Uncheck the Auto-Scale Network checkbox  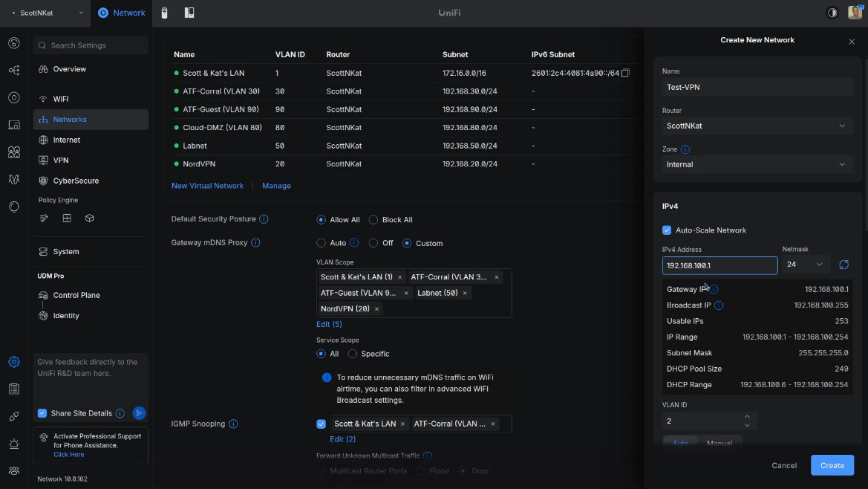(667, 230)
